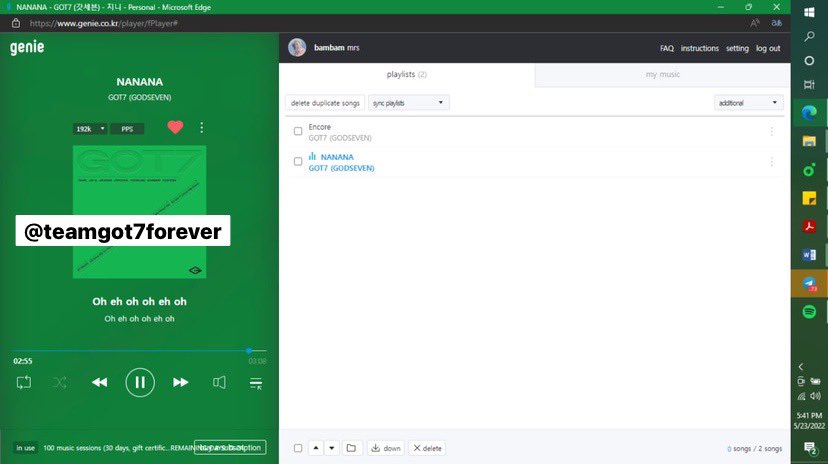Open the additional dropdown
The height and width of the screenshot is (464, 828).
pyautogui.click(x=748, y=103)
